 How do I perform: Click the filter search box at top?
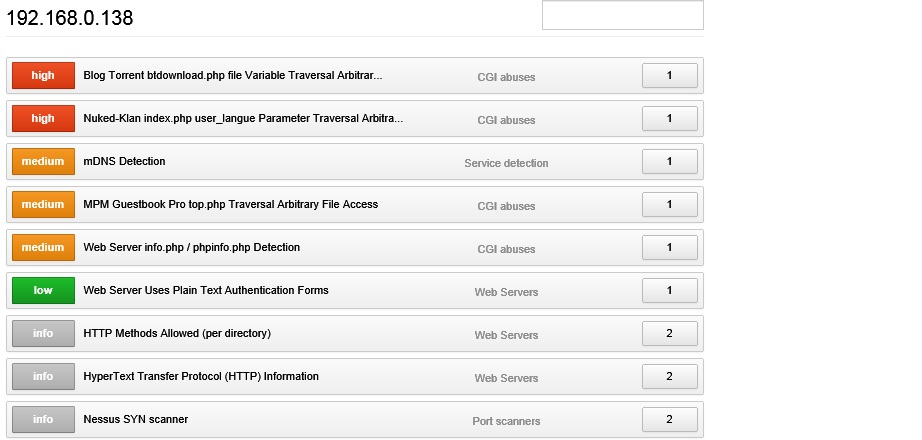(x=622, y=15)
